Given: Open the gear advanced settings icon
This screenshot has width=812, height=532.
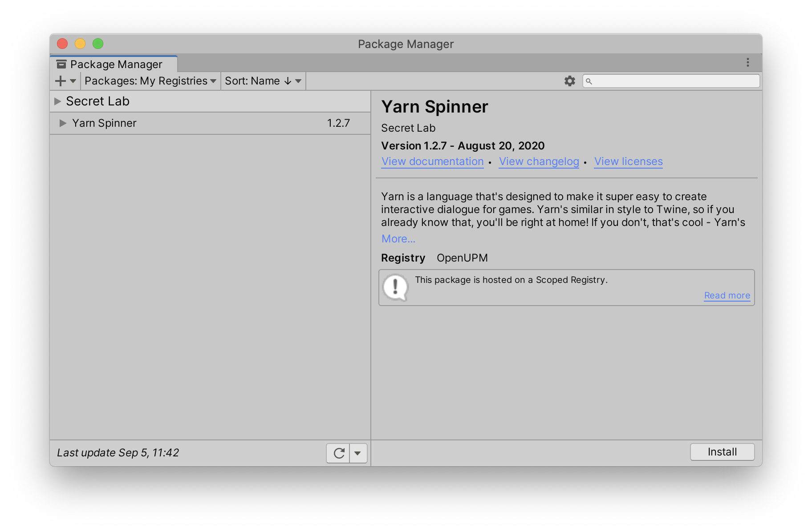Looking at the screenshot, I should point(569,81).
